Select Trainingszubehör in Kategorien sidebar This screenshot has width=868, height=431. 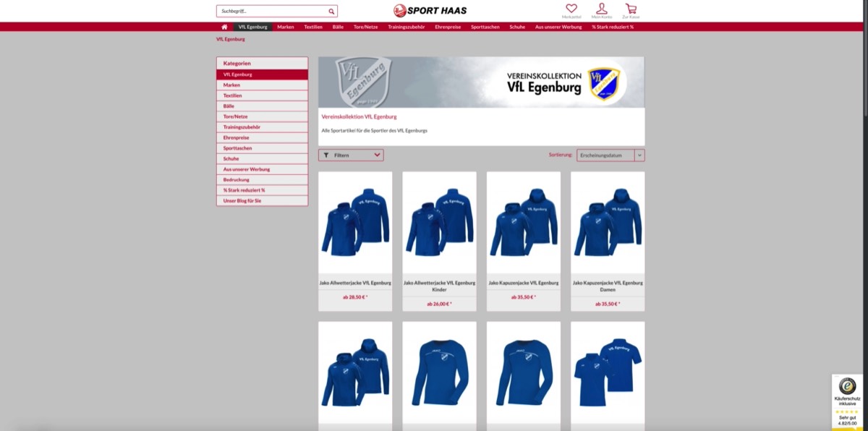pyautogui.click(x=262, y=127)
